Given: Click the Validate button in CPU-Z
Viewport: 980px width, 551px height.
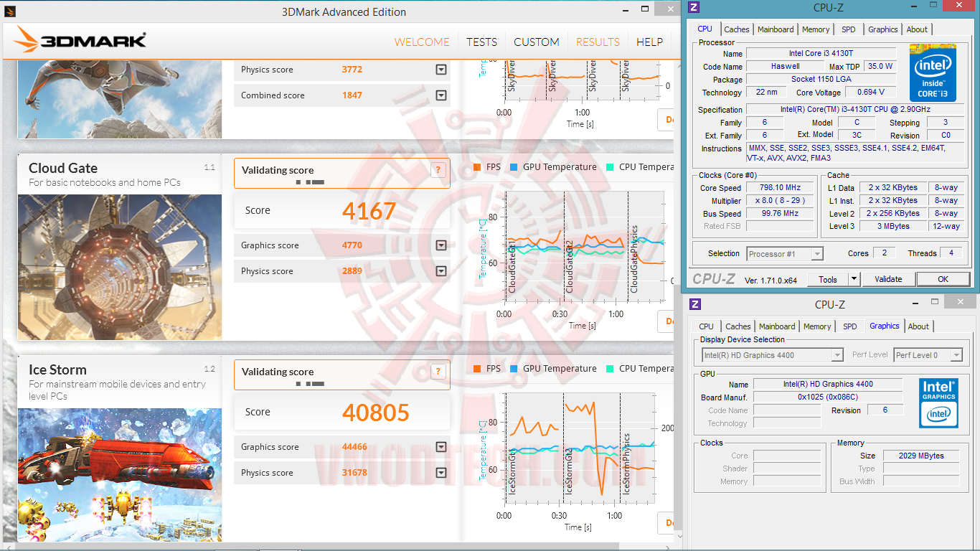Looking at the screenshot, I should tap(888, 279).
